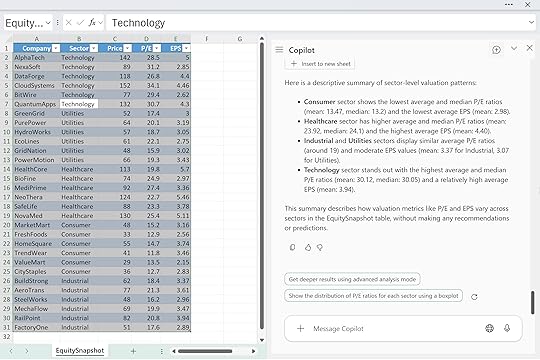
Task: Select column G header
Action: pyautogui.click(x=240, y=39)
